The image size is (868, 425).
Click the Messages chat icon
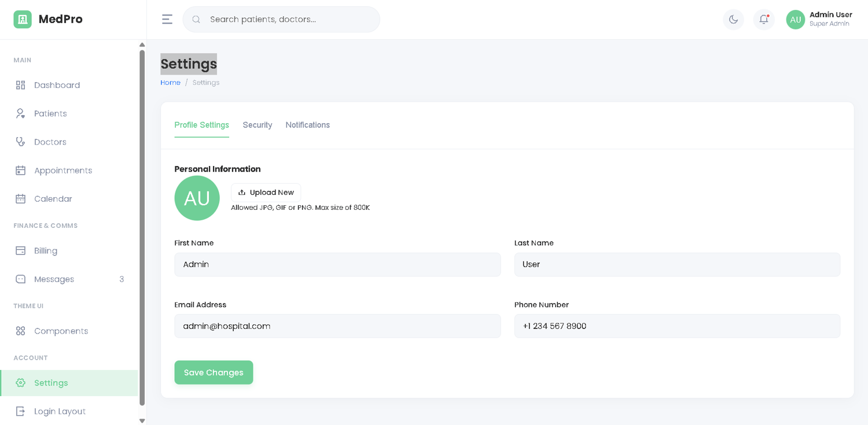[21, 279]
